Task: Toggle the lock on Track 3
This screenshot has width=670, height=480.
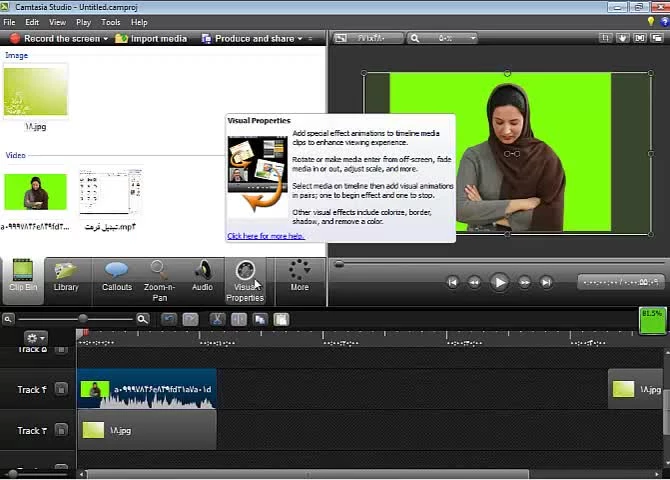Action: [61, 431]
